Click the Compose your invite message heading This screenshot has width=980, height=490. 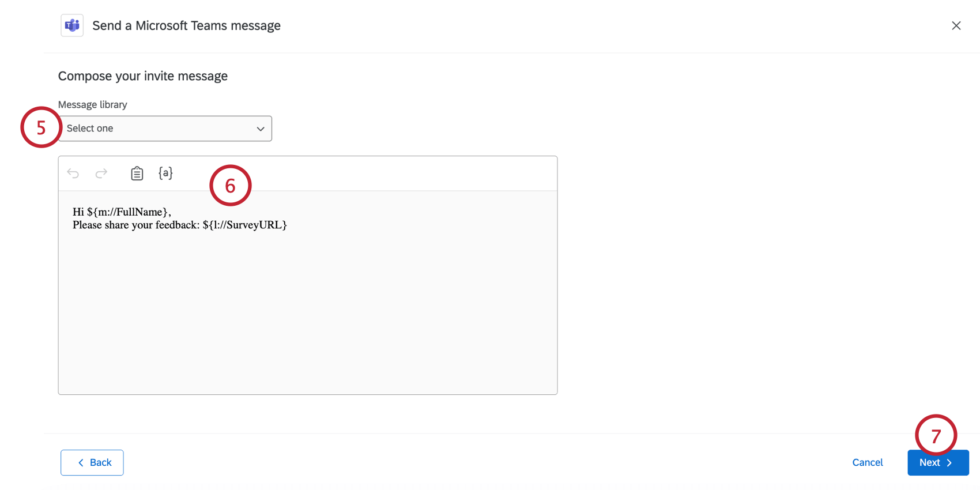tap(142, 76)
